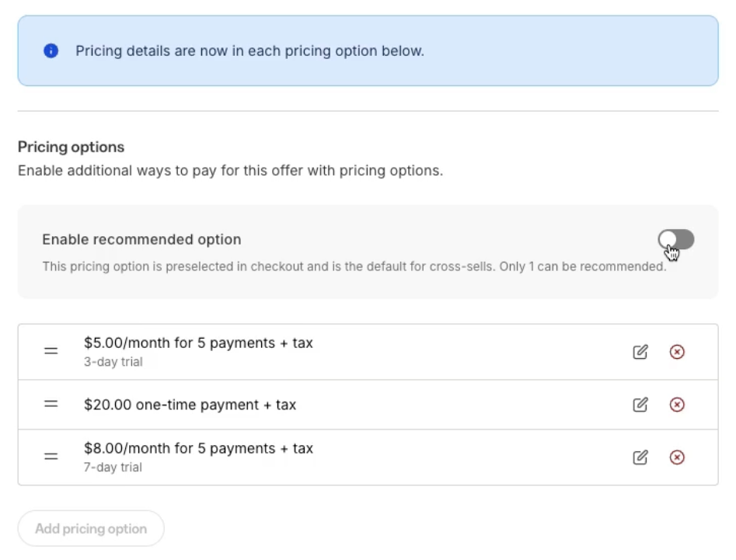Viewport: 736px width, 560px height.
Task: Delete the $20.00 one-time payment option
Action: click(676, 405)
